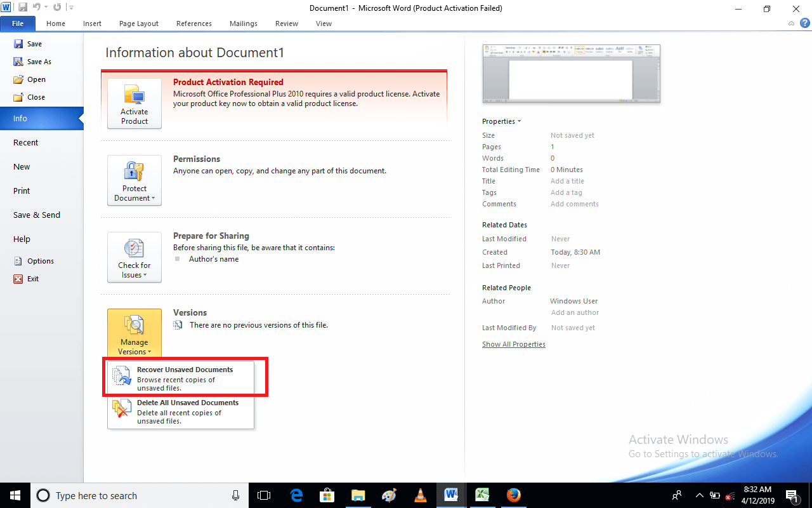The image size is (812, 508).
Task: Open Word Options from the sidebar
Action: click(x=34, y=261)
